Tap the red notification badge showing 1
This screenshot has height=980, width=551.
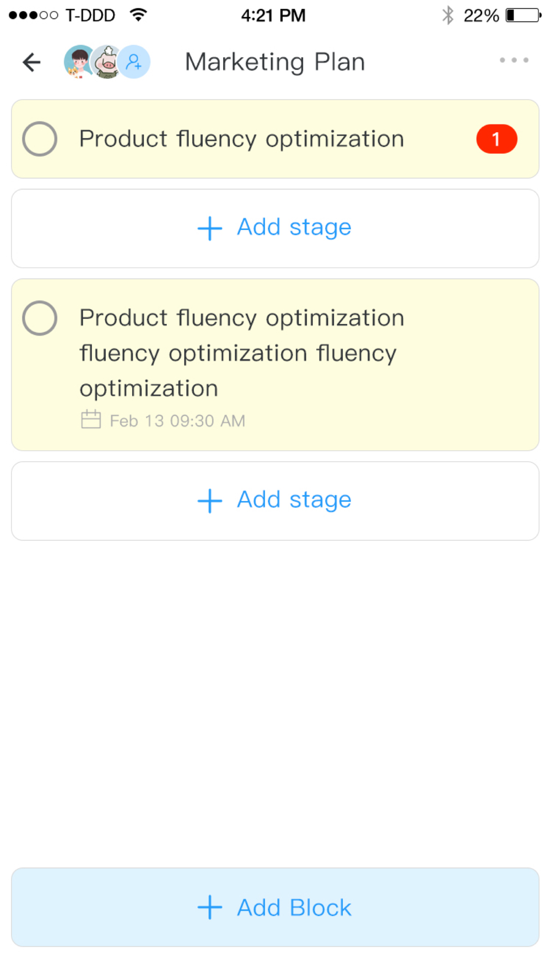(496, 139)
